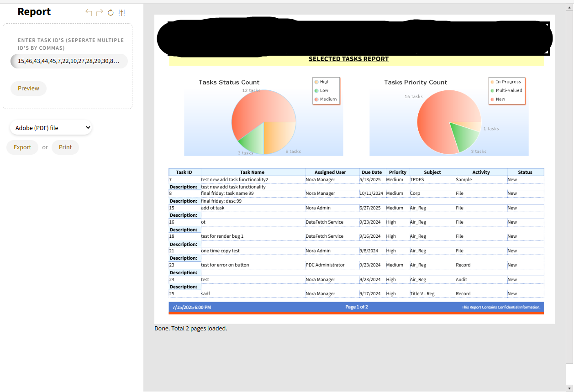Click the Multi-valued legend swatch
Screen dimensions: 574x392
(x=492, y=90)
